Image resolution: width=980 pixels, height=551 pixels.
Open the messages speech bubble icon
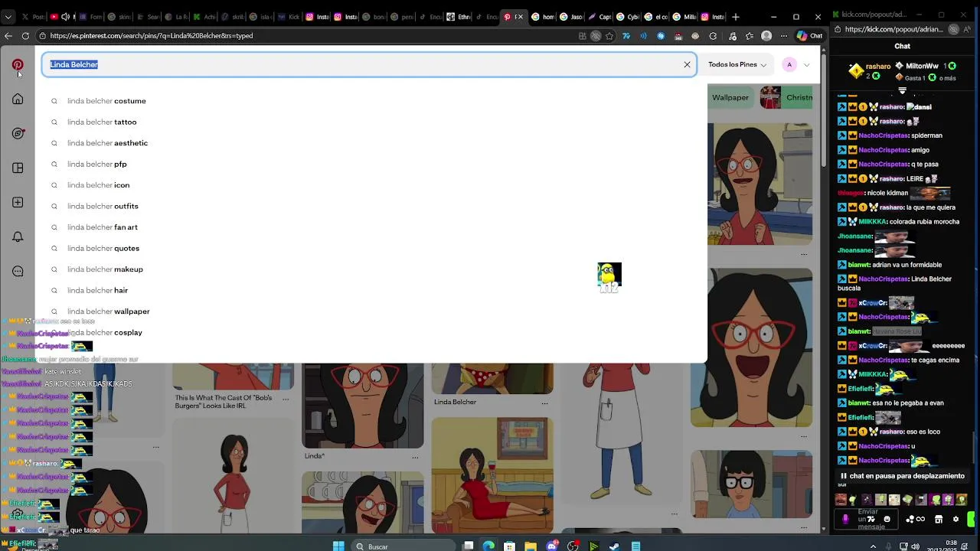(x=18, y=272)
